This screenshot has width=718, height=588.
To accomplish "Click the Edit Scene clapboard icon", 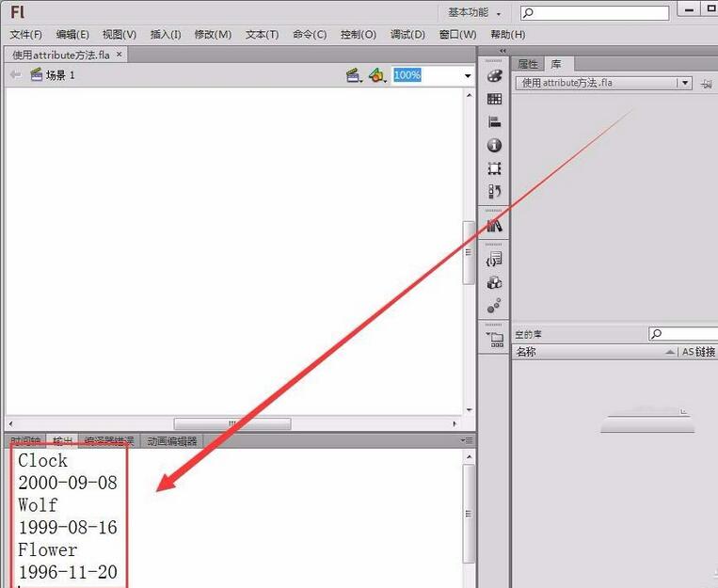I will [x=353, y=75].
